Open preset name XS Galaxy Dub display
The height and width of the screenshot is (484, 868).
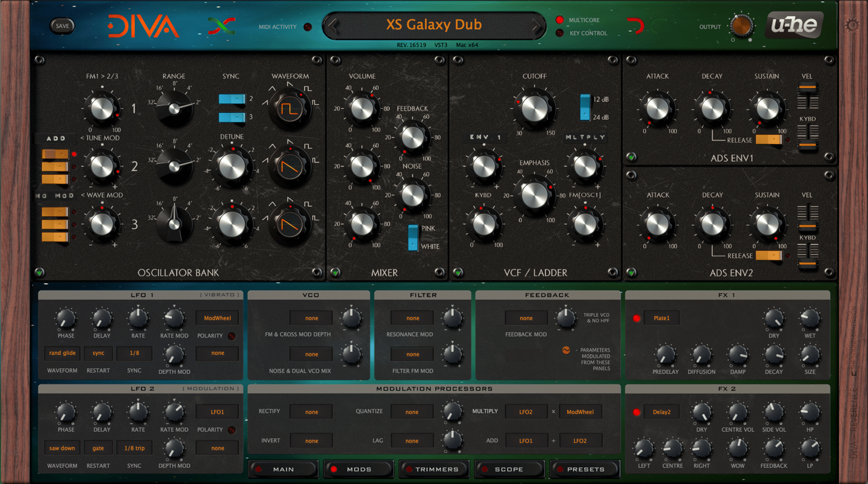[434, 25]
